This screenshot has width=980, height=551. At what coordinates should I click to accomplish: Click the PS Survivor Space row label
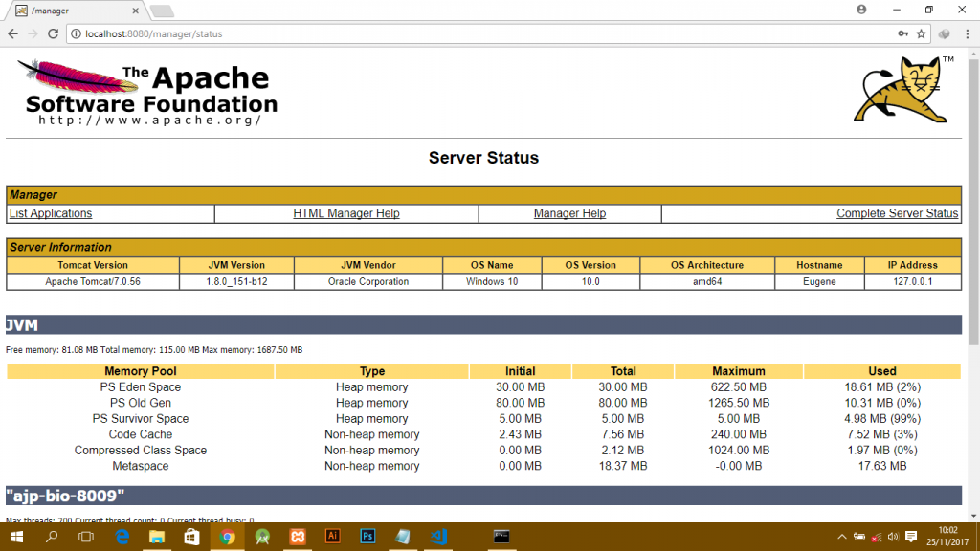(140, 419)
